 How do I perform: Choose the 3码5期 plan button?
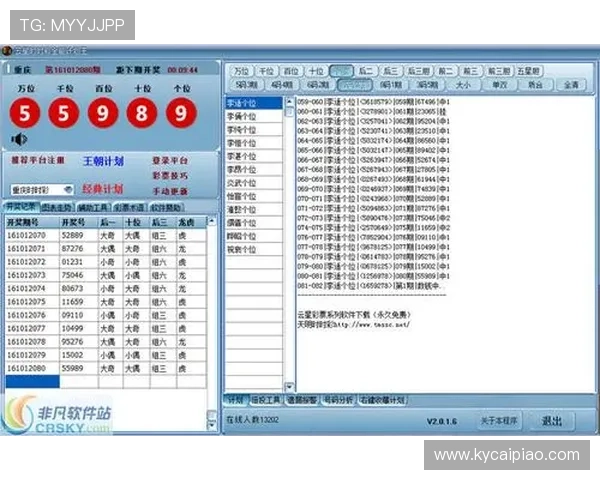tap(427, 85)
